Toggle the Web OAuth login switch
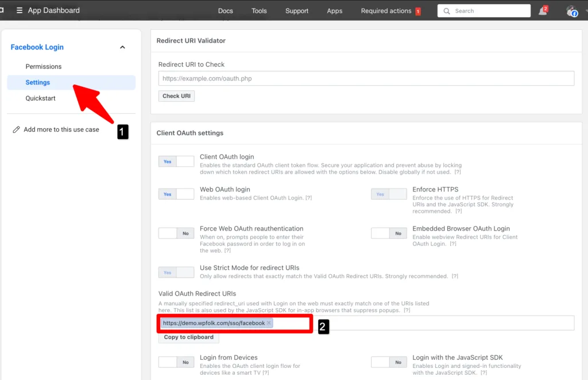 176,194
